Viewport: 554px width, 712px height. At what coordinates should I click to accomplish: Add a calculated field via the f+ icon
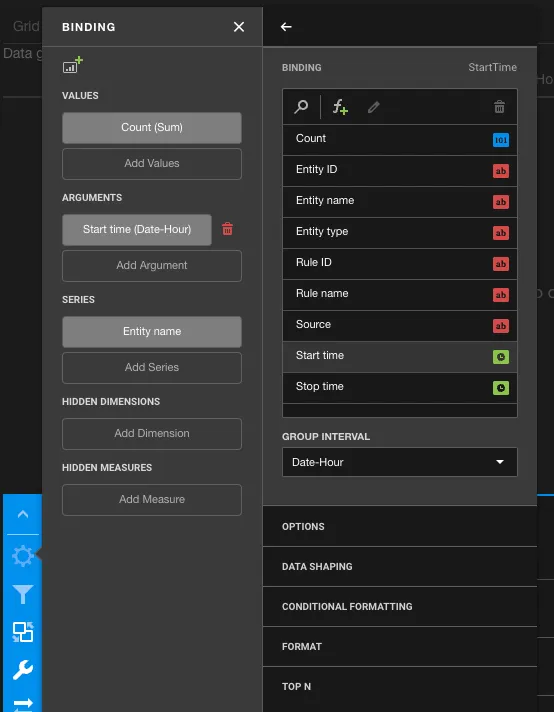point(340,107)
